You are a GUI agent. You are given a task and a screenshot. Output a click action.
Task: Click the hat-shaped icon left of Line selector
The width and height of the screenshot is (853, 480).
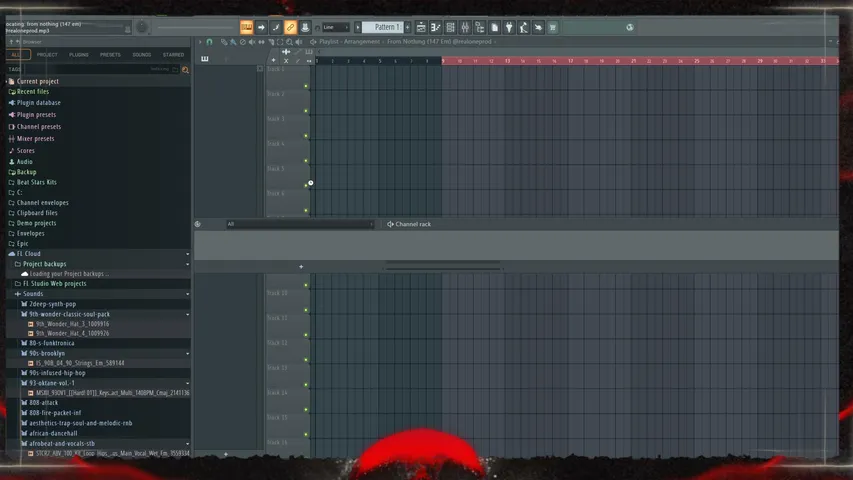[x=305, y=27]
